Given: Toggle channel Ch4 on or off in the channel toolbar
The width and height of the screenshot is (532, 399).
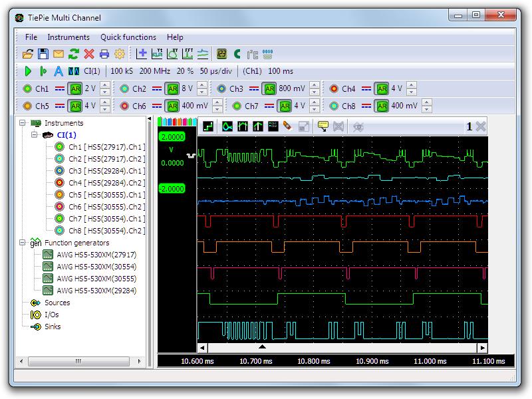Looking at the screenshot, I should (334, 89).
